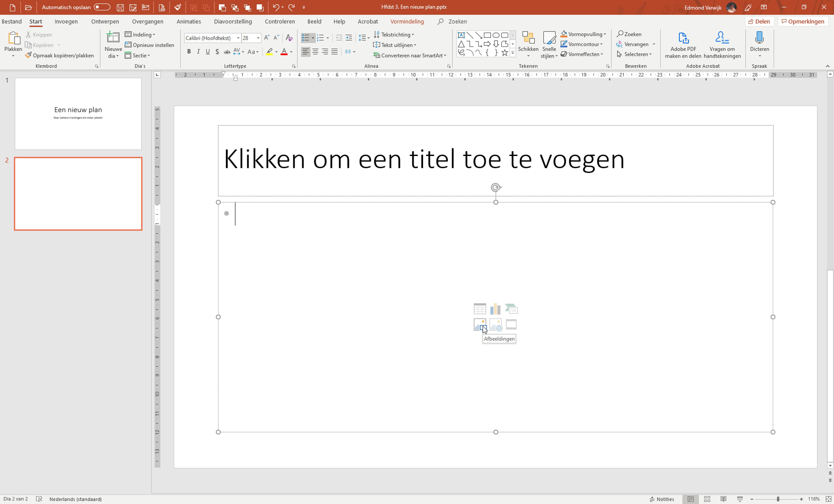Screen dimensions: 834x504
Task: Click the video insert placeholder icon
Action: (511, 324)
